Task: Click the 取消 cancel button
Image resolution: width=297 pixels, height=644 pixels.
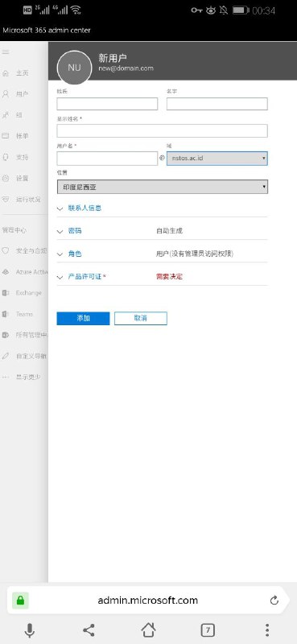Action: coord(141,318)
